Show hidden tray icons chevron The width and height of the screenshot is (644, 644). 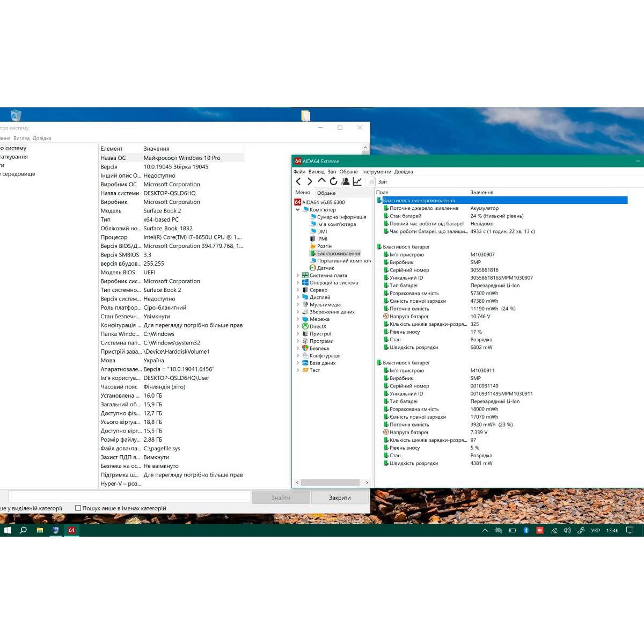point(485,530)
